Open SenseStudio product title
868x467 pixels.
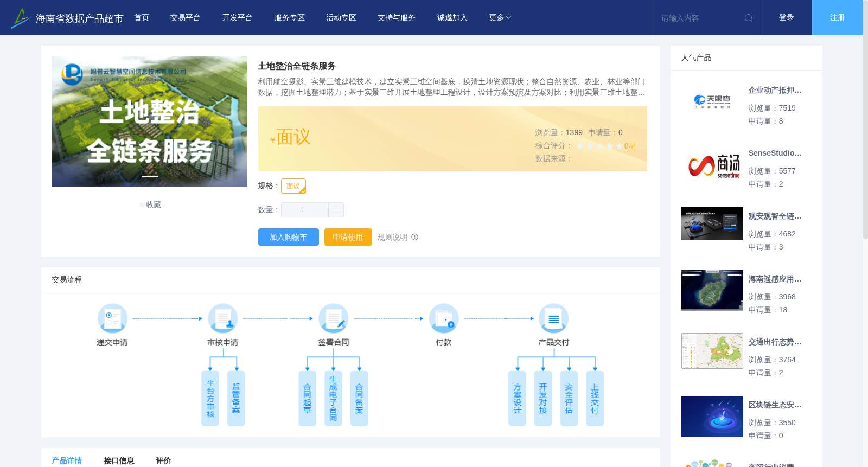[775, 153]
